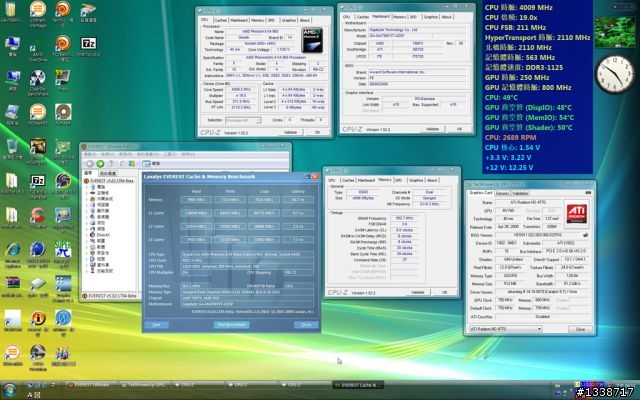
Task: Click the green Forward arrow in EVEREST toolbar
Action: [100, 164]
